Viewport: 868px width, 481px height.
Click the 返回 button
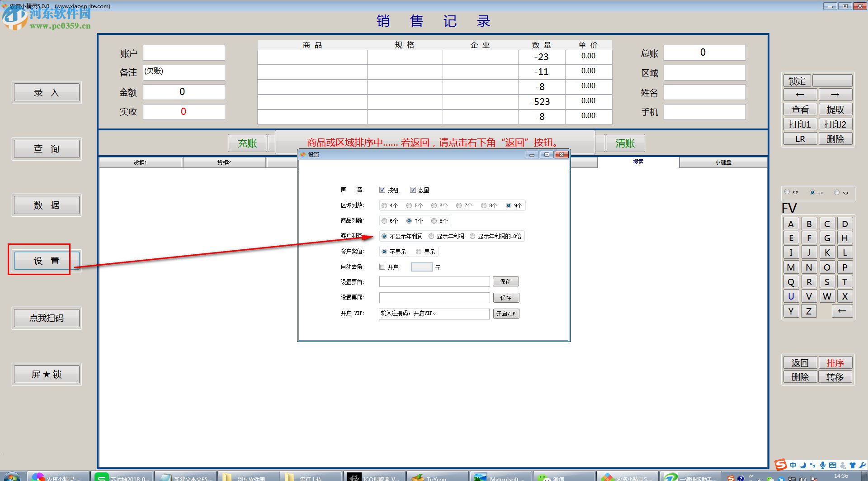coord(800,363)
